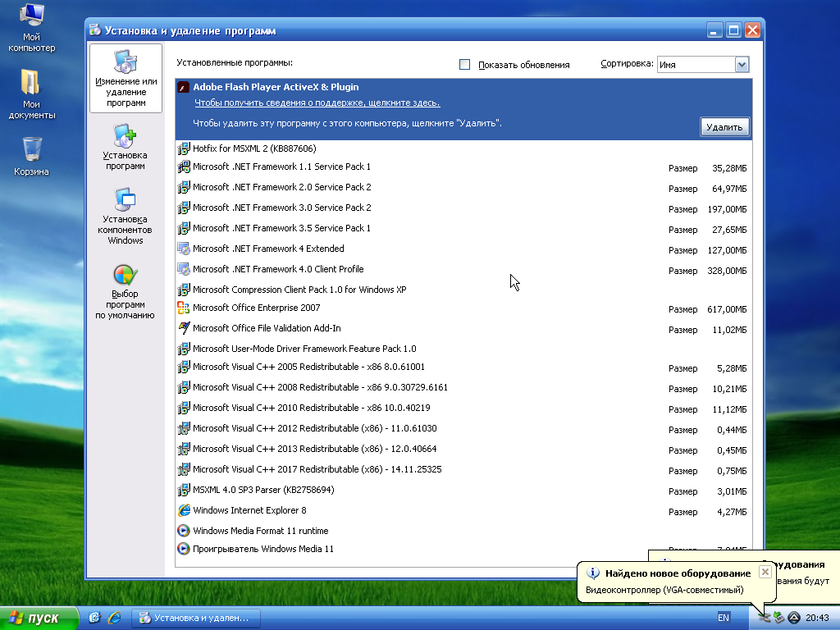Select Visual C++ 2010 Redistributable x86 10.0.40219
This screenshot has width=840, height=630.
(464, 409)
